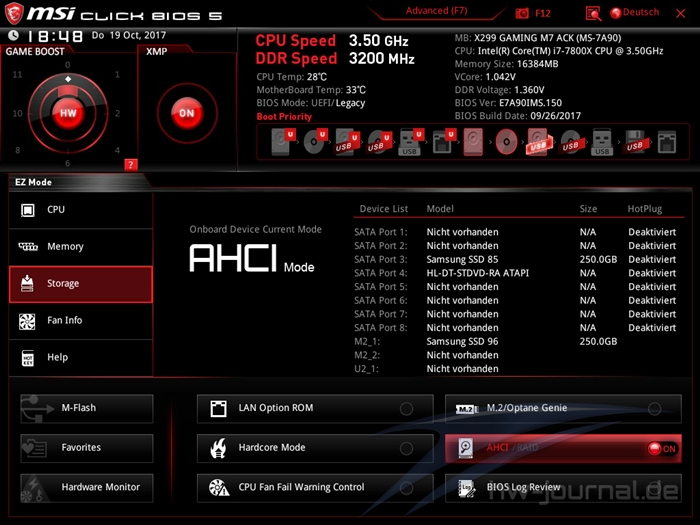The image size is (700, 525).
Task: Set Game Boost dial to level 10
Action: tap(17, 113)
